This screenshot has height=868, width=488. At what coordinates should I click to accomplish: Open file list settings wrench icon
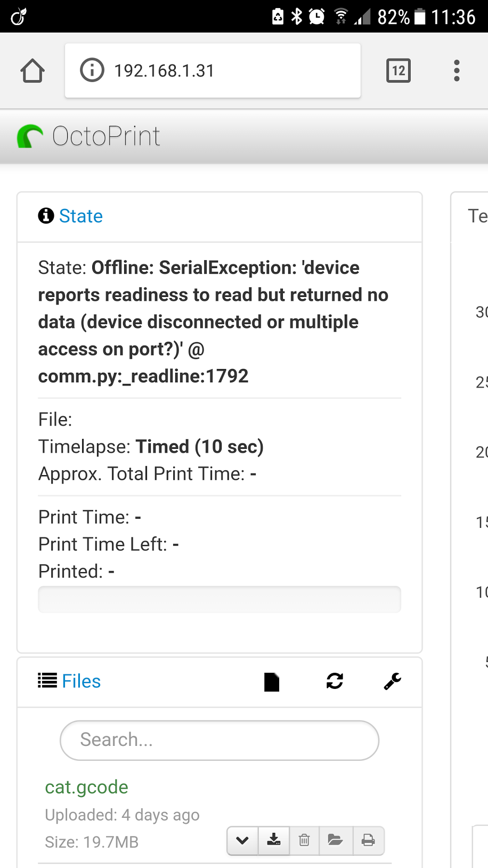tap(393, 681)
